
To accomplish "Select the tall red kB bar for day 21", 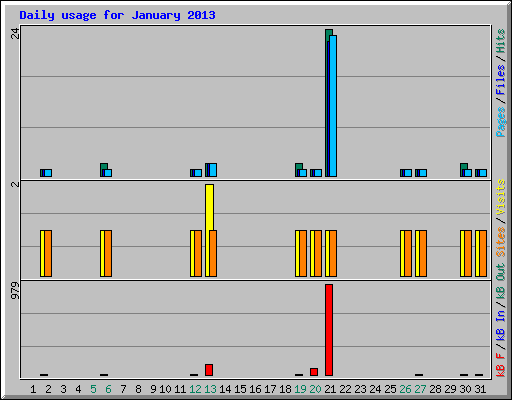I will [x=329, y=330].
